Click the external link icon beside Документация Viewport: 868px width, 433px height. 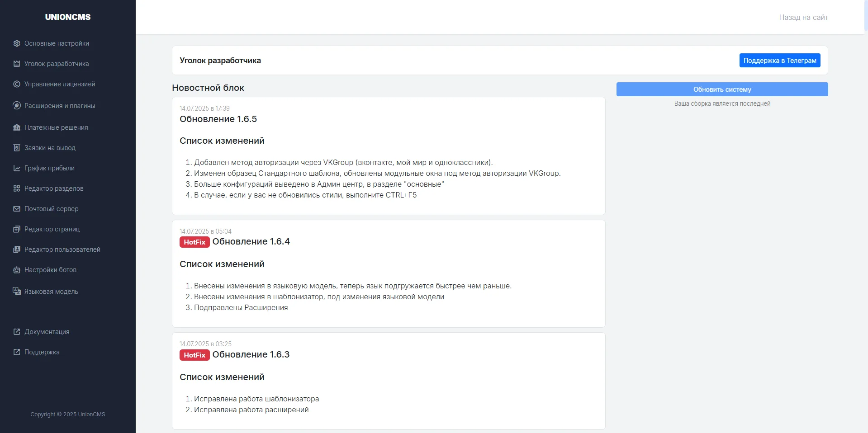17,332
